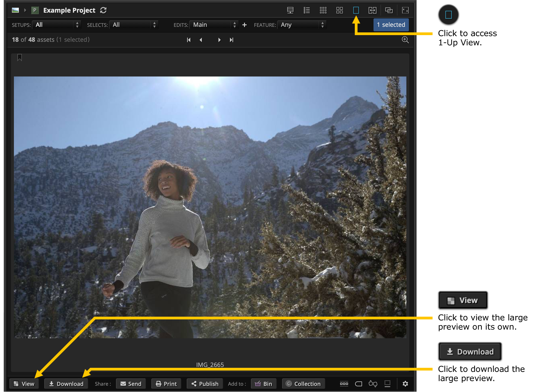This screenshot has width=539, height=392.
Task: Click the image library icon at top left
Action: 15,10
